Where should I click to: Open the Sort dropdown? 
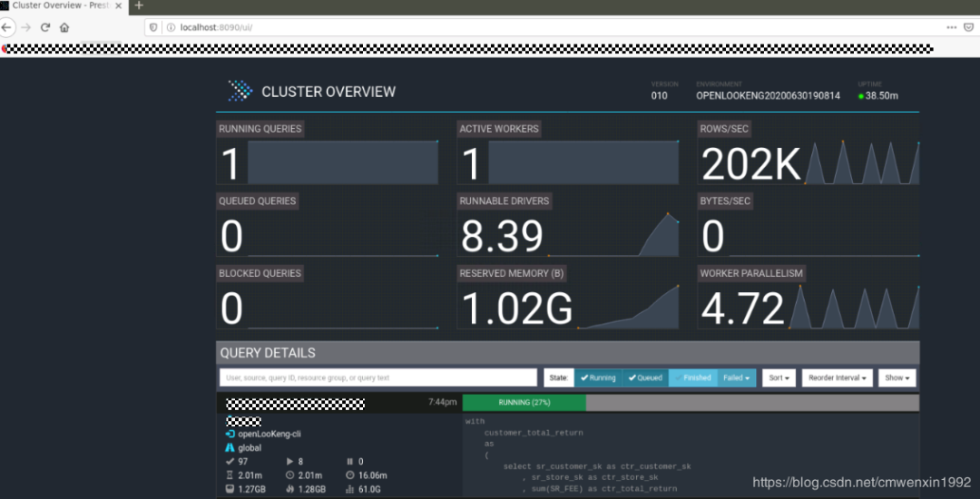tap(779, 377)
